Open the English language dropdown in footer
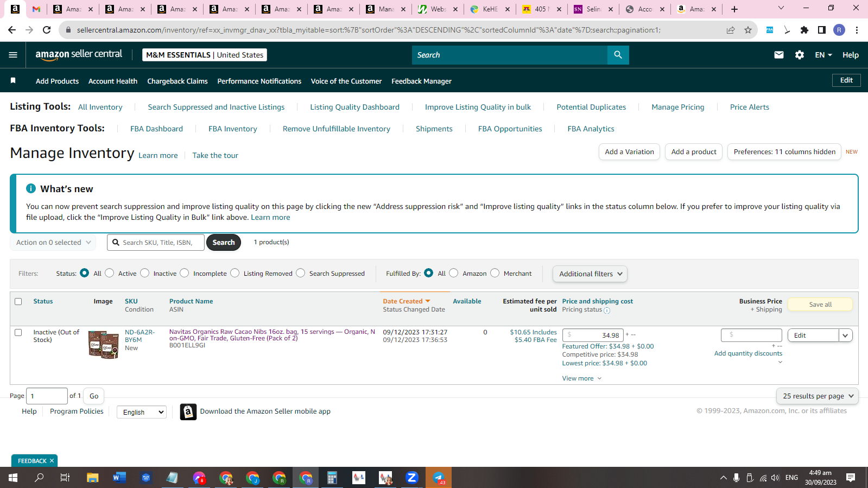Image resolution: width=868 pixels, height=488 pixels. point(142,412)
